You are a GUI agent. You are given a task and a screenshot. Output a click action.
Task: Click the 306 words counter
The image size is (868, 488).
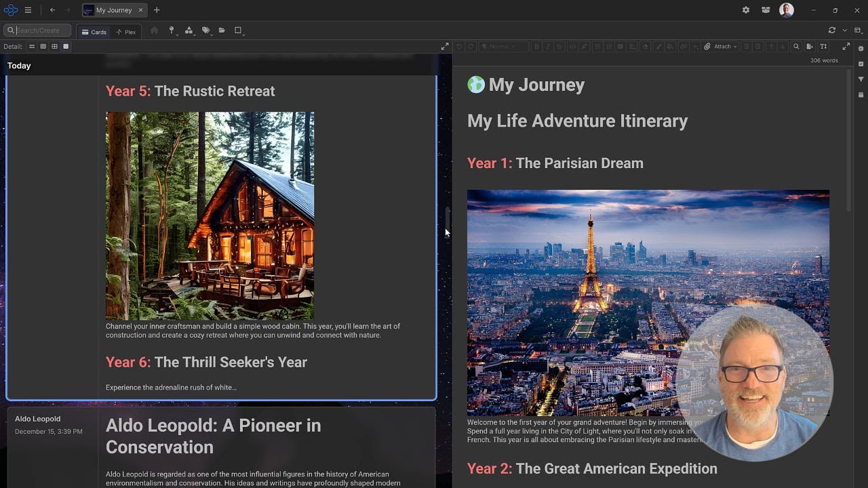click(824, 60)
